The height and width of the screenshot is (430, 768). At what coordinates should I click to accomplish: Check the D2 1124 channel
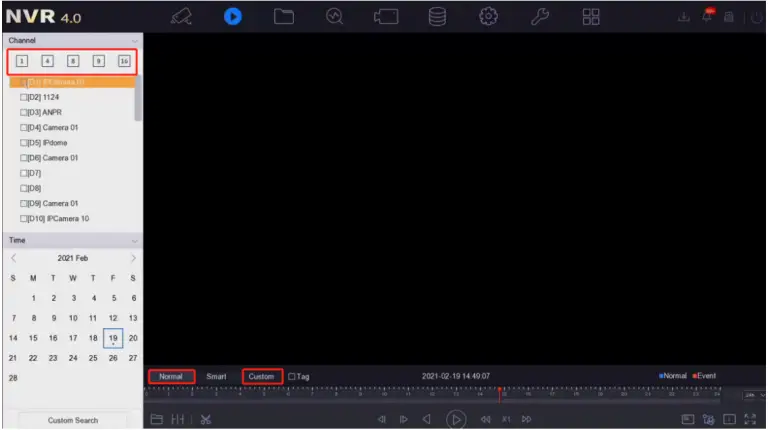pos(24,97)
